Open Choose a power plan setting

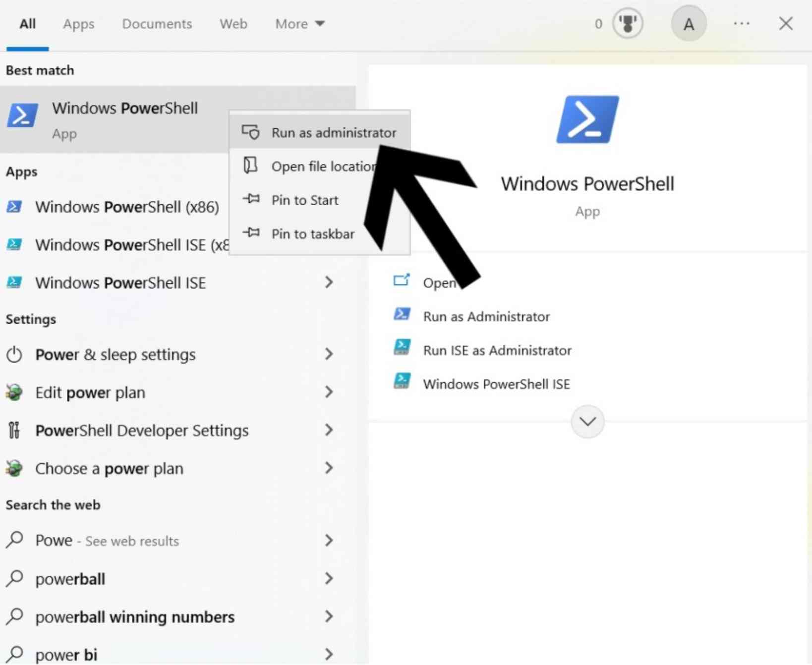(x=109, y=468)
